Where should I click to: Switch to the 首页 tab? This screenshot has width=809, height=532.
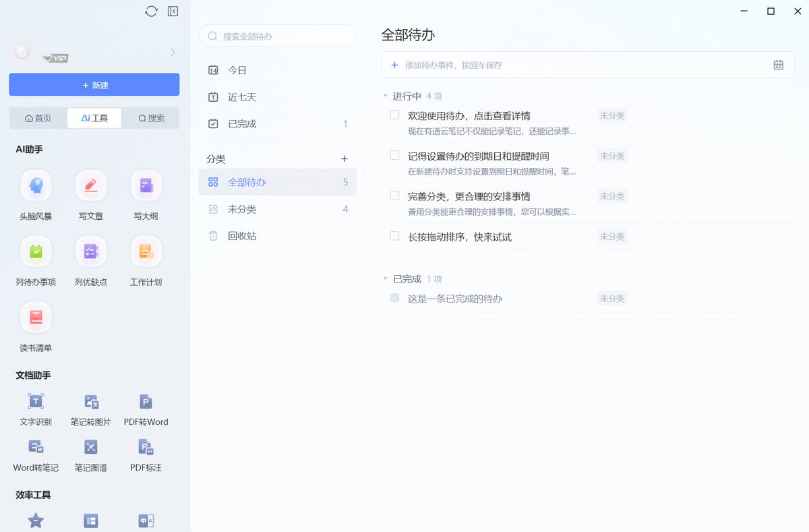[x=38, y=117]
